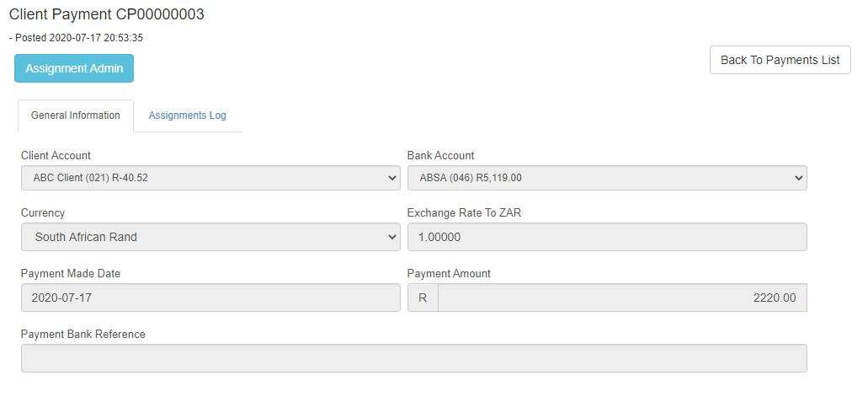Open the Client Account dropdown
Viewport: 868px width, 397px height.
click(x=210, y=178)
